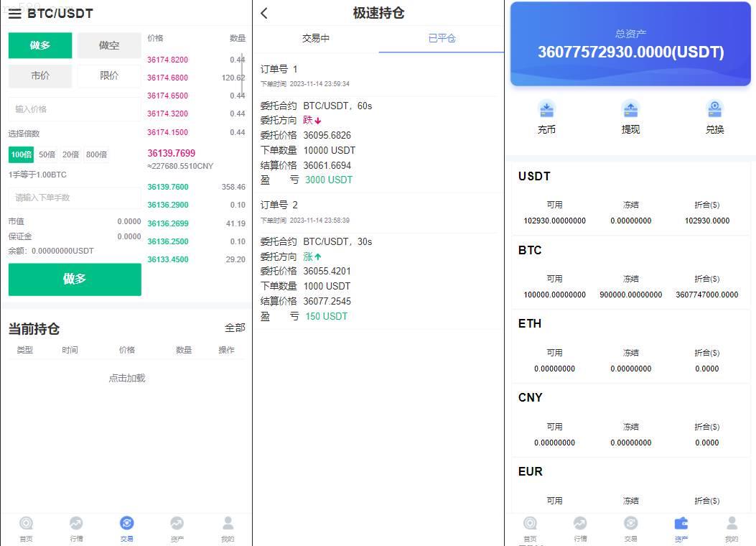The image size is (756, 546).
Task: Open 我的 profile icon in right panel
Action: tap(732, 523)
